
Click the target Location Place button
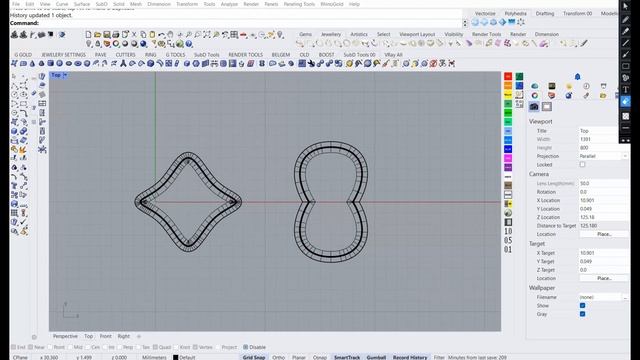(x=604, y=278)
